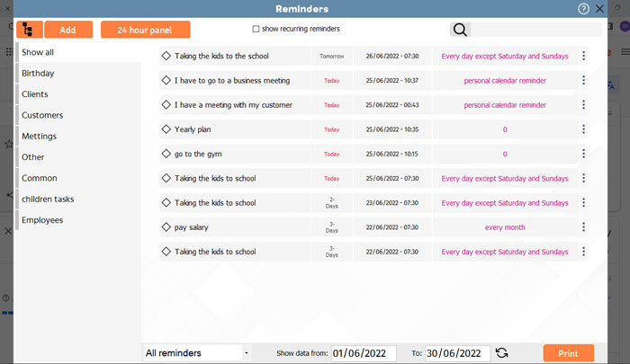
Task: Click the tree hierarchy icon button
Action: click(29, 30)
